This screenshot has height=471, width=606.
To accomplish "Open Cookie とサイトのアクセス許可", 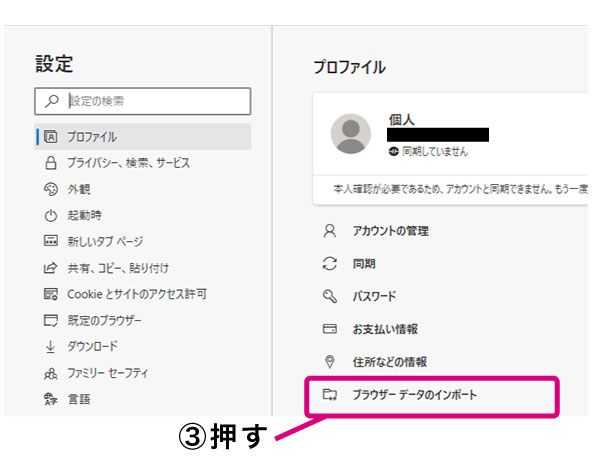I will [x=137, y=294].
